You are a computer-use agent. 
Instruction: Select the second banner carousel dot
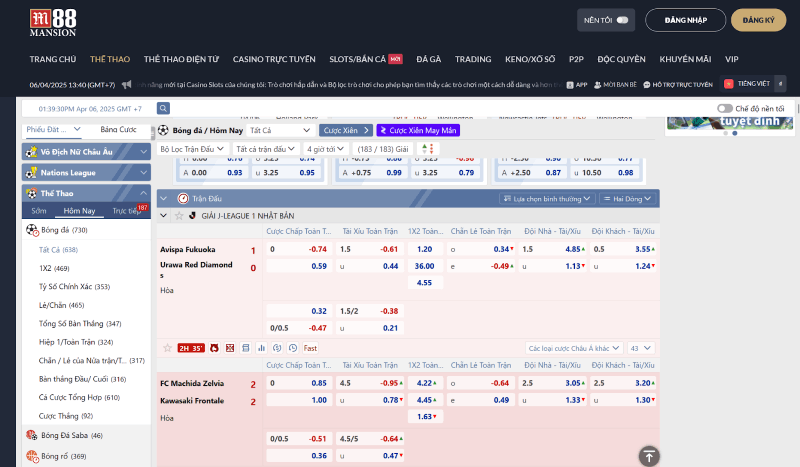[735, 133]
